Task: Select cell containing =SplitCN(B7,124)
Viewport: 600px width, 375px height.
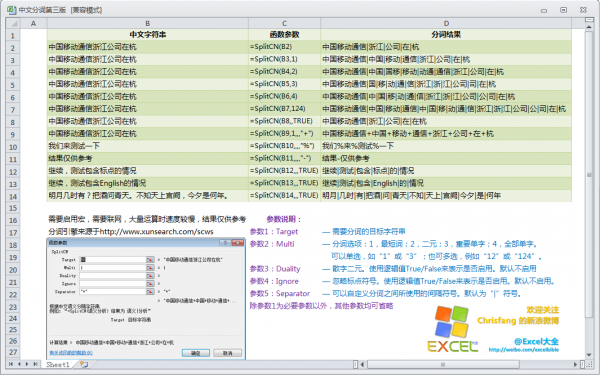Action: click(284, 109)
